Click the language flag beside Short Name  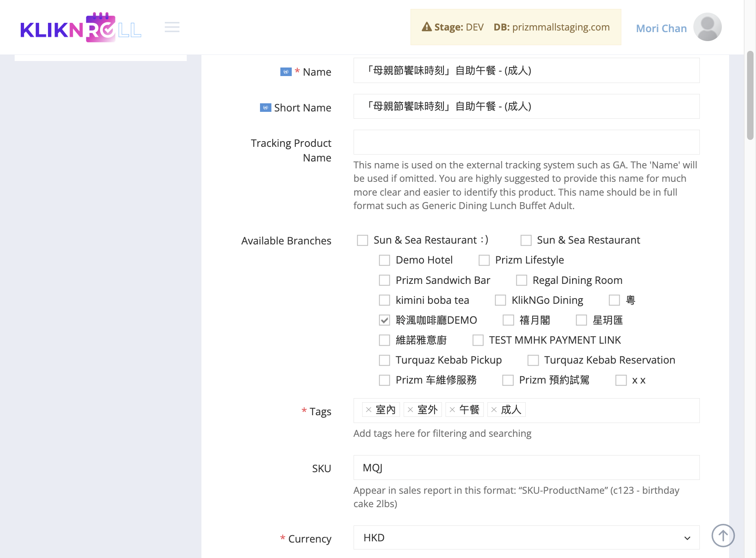point(266,108)
